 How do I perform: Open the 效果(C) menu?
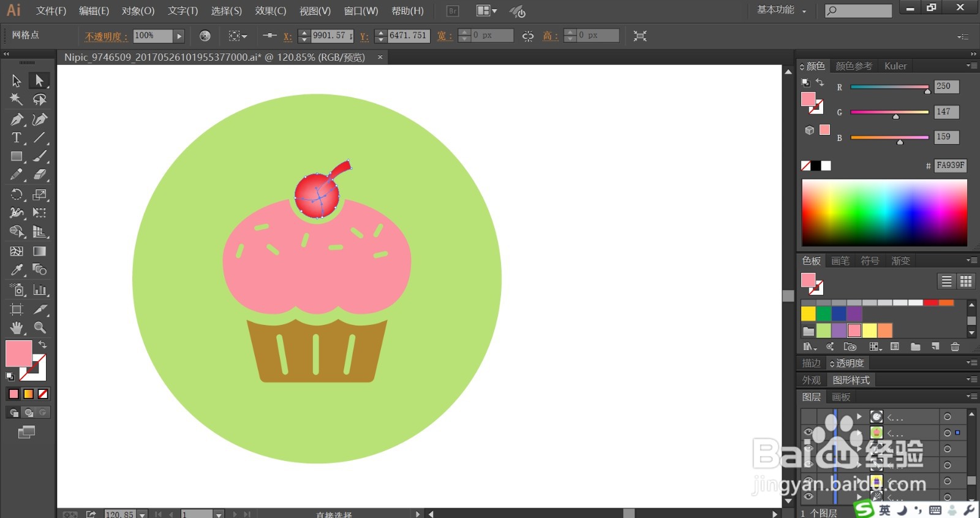click(271, 11)
